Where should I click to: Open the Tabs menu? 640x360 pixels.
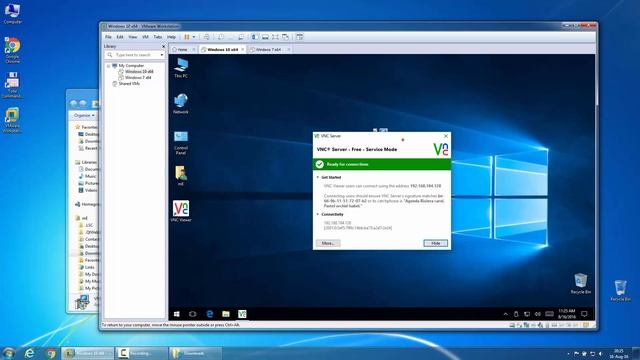(x=158, y=37)
